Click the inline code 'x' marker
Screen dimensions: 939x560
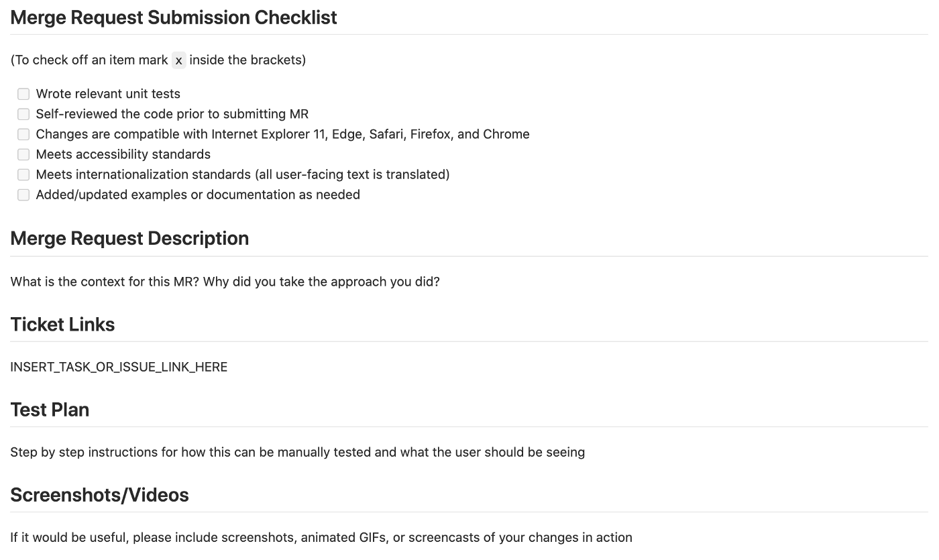click(178, 60)
